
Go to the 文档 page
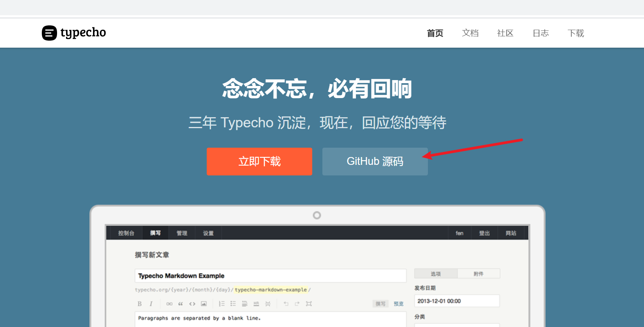point(470,33)
